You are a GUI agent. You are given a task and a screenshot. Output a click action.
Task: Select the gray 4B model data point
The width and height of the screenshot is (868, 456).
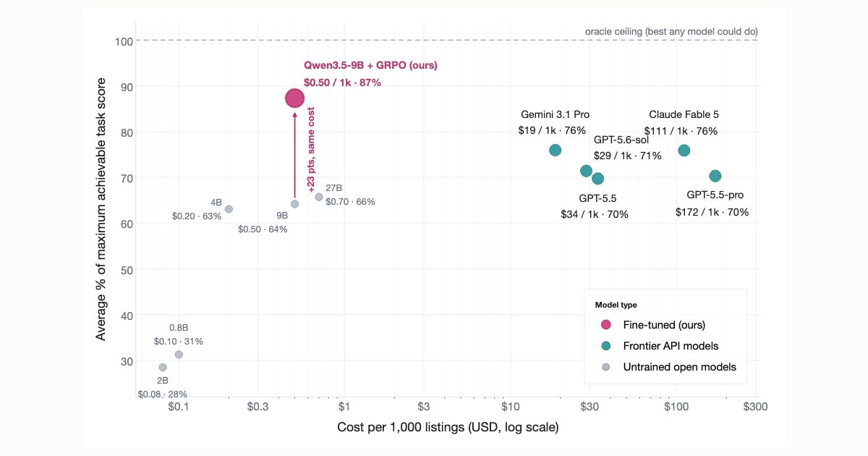[x=229, y=209]
